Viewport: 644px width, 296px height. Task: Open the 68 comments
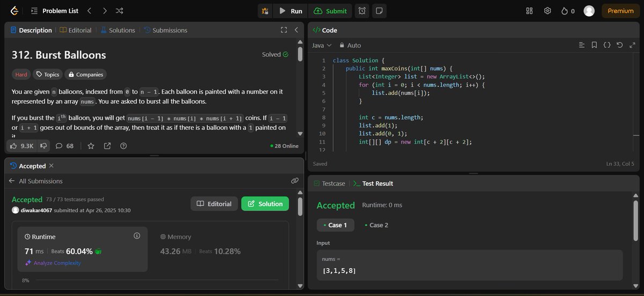coord(64,145)
